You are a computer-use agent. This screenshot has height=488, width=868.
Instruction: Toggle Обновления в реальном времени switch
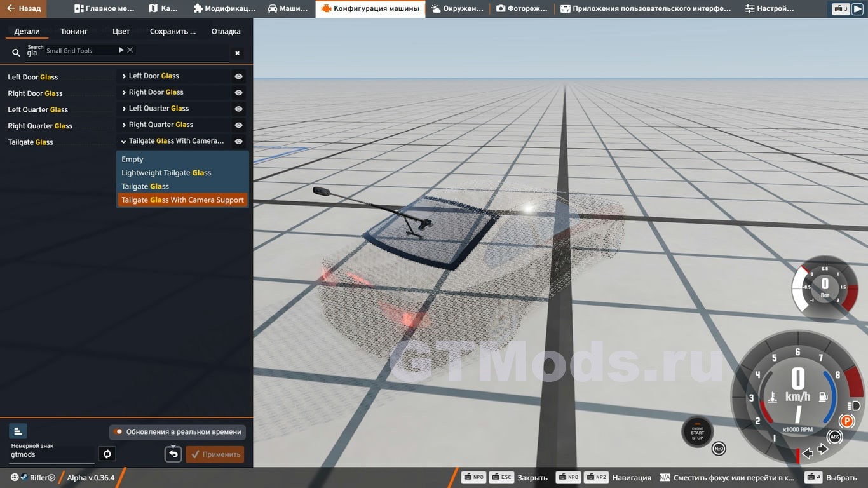(177, 432)
